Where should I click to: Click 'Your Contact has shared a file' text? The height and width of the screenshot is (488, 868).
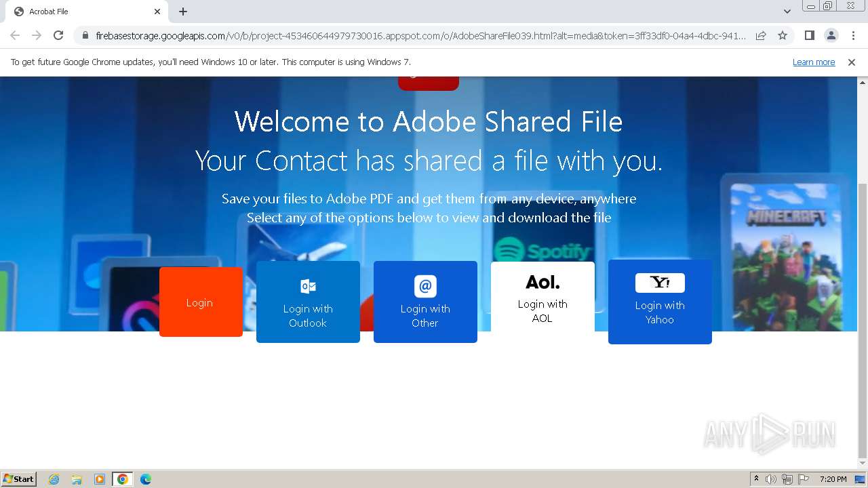point(429,161)
